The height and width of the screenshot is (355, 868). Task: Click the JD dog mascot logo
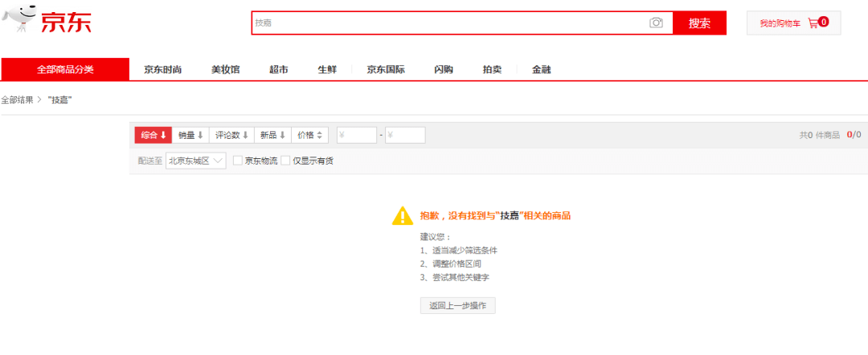pyautogui.click(x=18, y=17)
